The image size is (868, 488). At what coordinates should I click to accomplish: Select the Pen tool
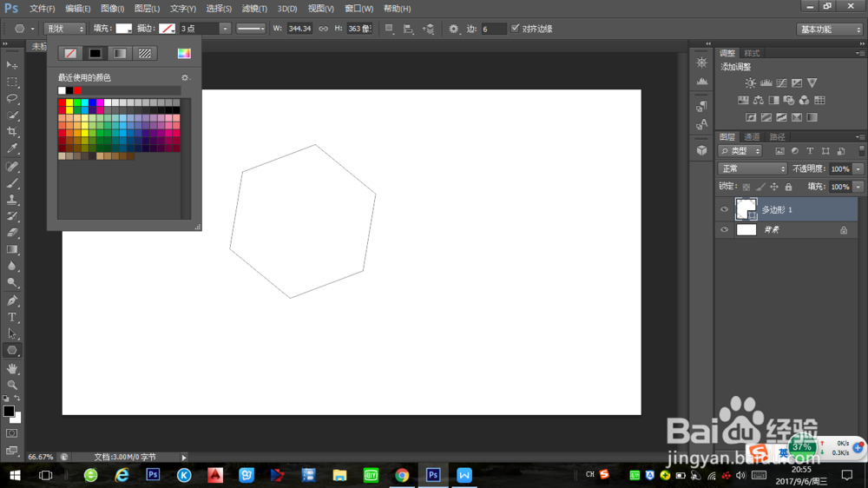(x=12, y=300)
